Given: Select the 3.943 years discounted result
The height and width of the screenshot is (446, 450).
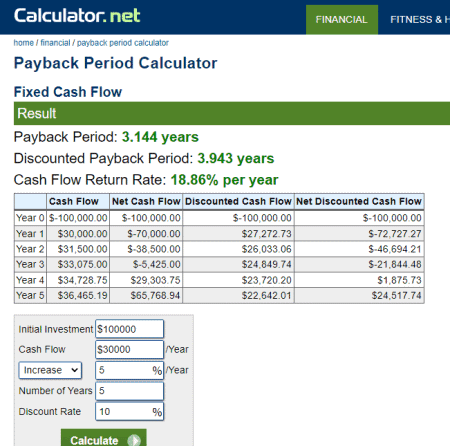Looking at the screenshot, I should point(236,158).
